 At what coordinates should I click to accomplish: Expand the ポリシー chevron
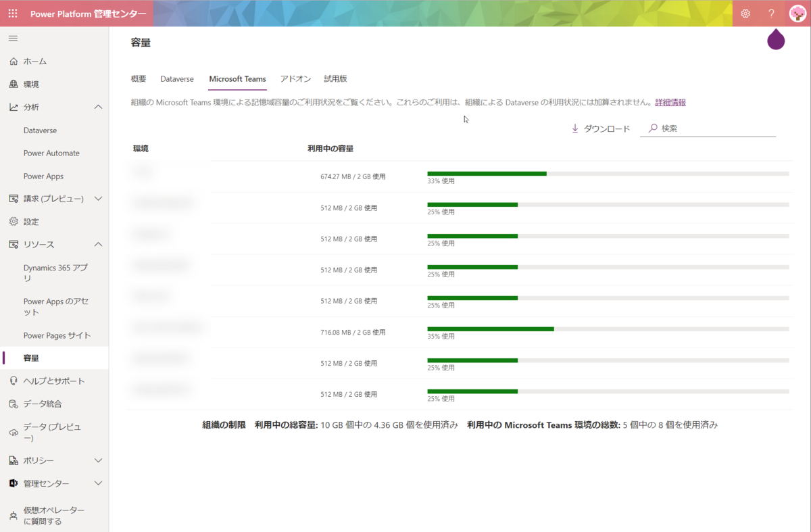click(98, 461)
